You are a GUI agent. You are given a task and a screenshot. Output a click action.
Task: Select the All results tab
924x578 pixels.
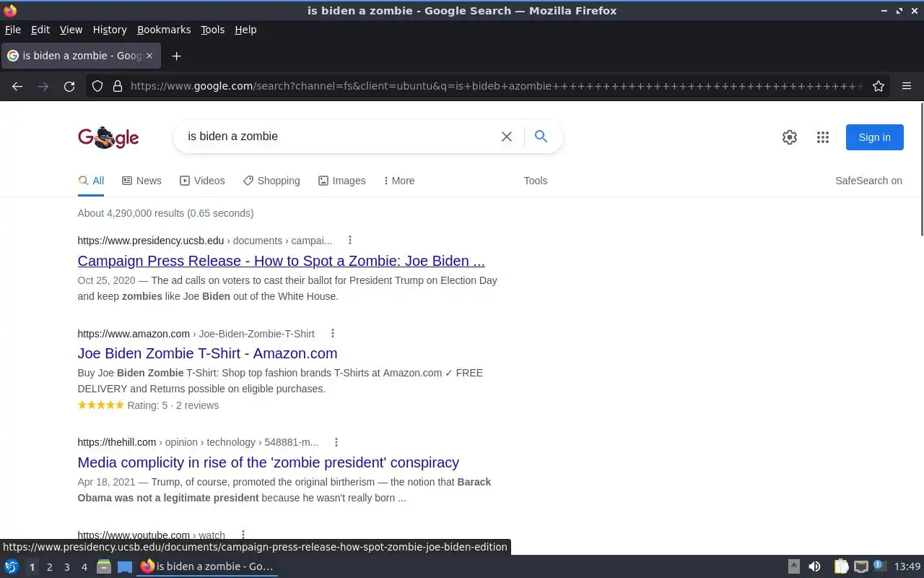point(91,181)
